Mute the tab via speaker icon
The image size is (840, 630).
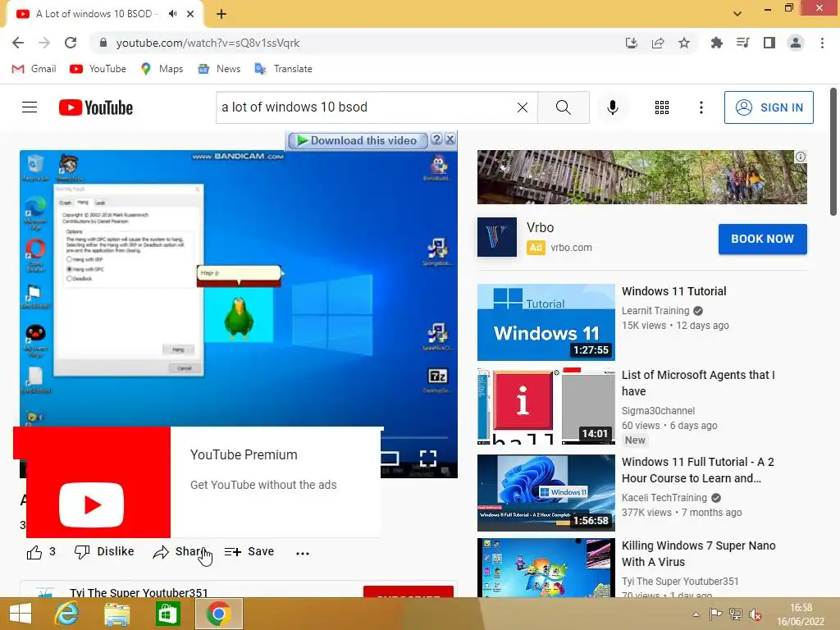pos(172,14)
